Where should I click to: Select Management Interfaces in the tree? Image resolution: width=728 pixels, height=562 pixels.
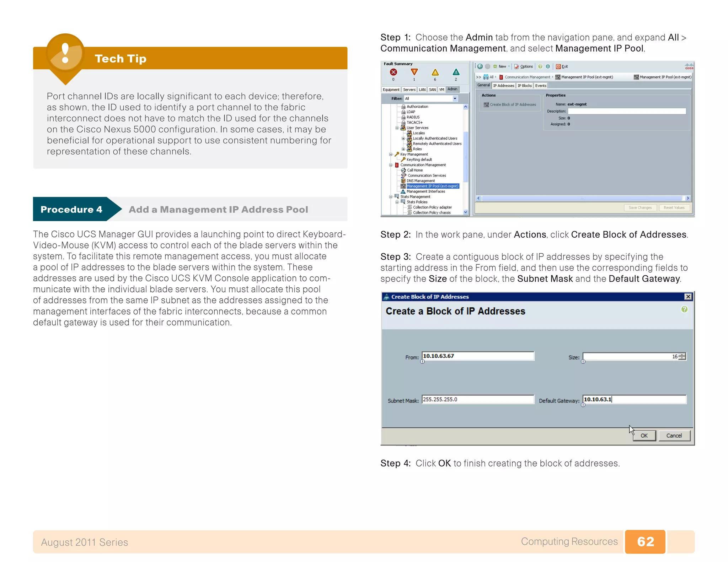pyautogui.click(x=425, y=191)
